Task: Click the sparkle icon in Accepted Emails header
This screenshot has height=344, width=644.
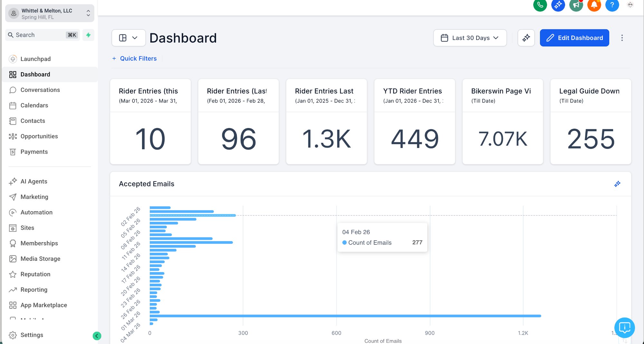Action: 617,184
